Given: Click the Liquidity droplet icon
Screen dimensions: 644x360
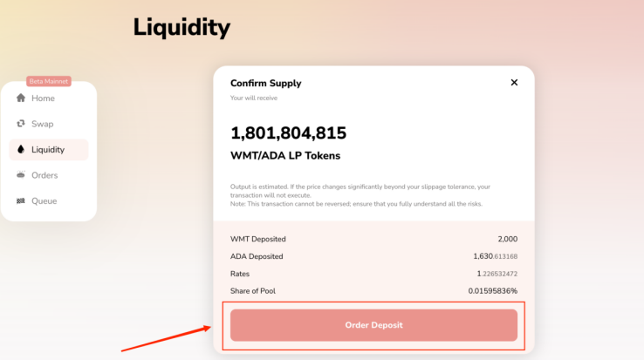Looking at the screenshot, I should [21, 149].
